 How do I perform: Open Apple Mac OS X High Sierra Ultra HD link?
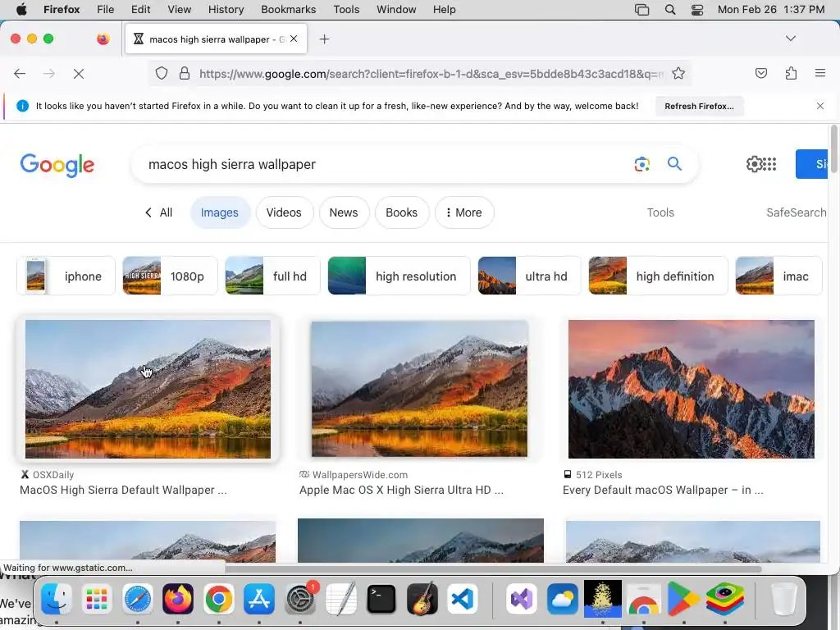tap(401, 491)
